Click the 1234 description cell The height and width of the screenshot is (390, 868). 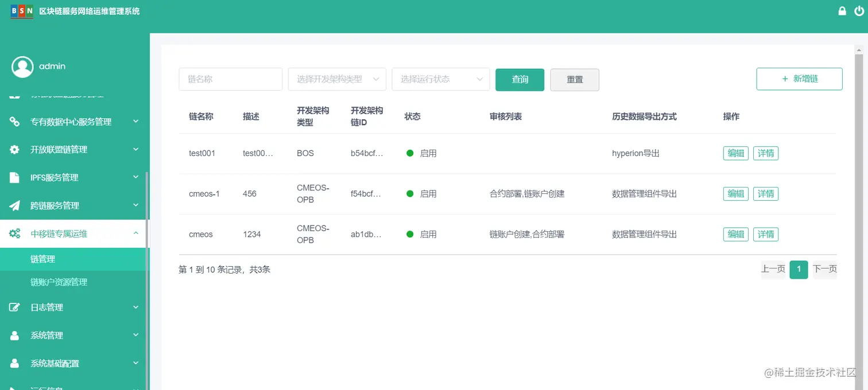(x=252, y=234)
